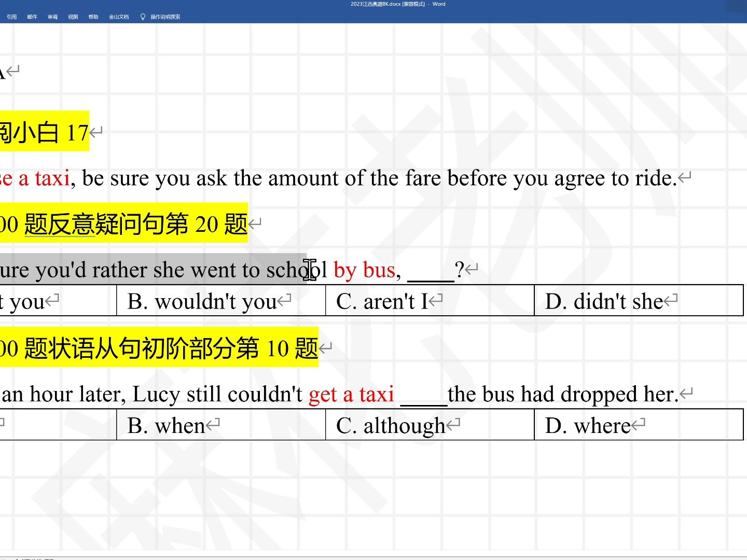The width and height of the screenshot is (747, 560).
Task: Click the lightbulb Tell Me icon
Action: (x=143, y=17)
